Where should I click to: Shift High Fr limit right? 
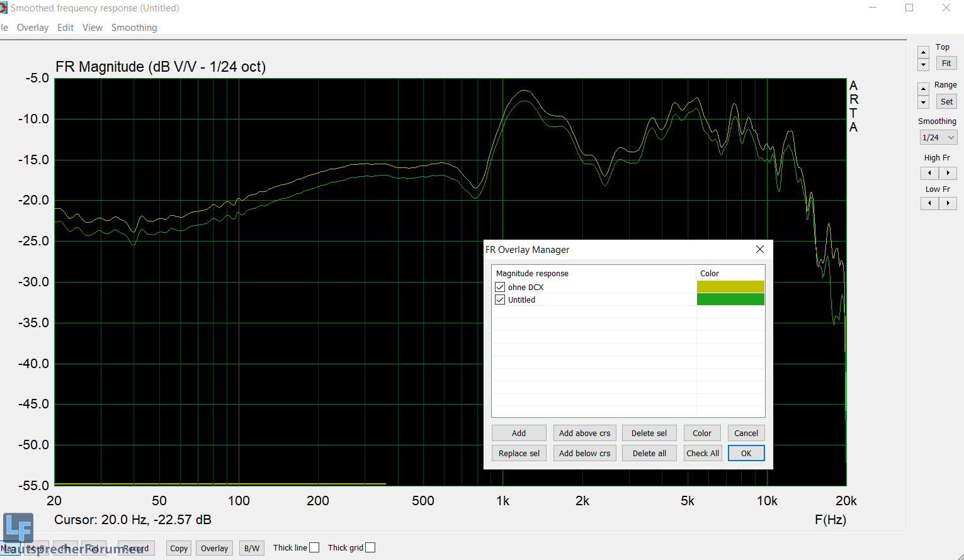point(948,173)
